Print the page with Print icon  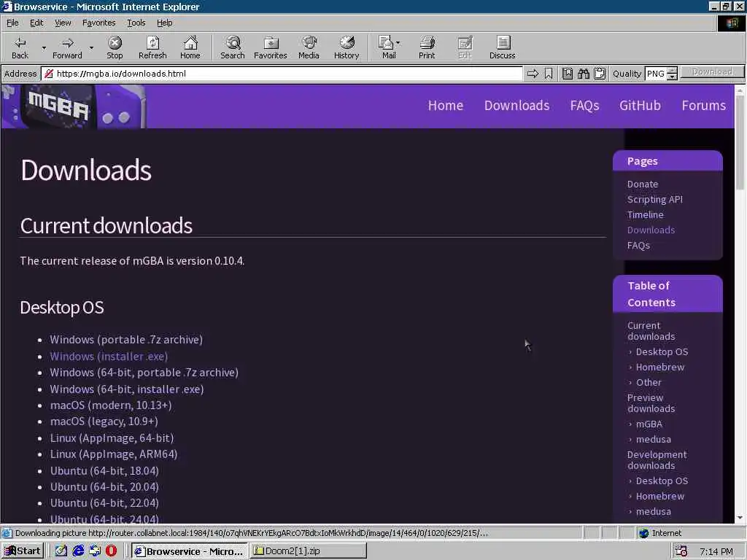point(427,47)
